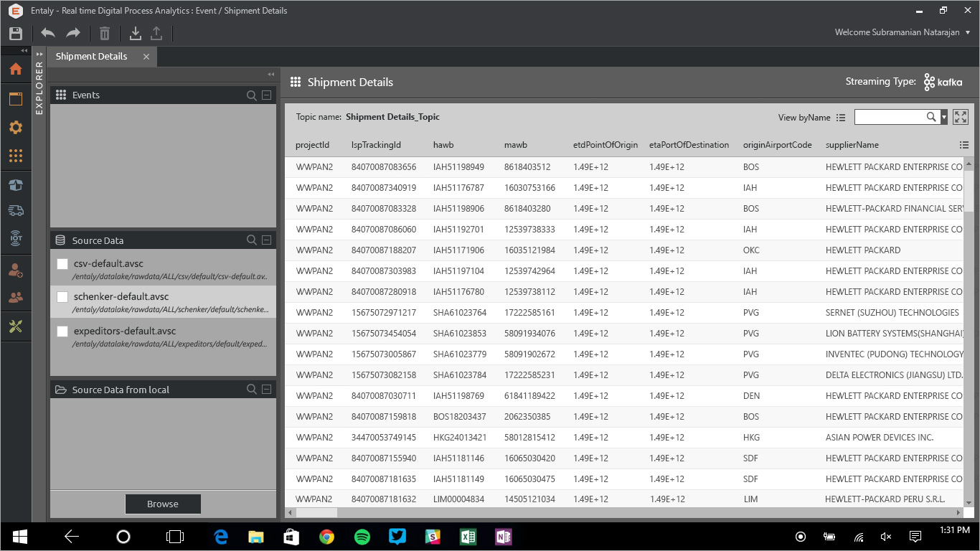Enable the expeditors-default.avsc checkbox

click(62, 331)
